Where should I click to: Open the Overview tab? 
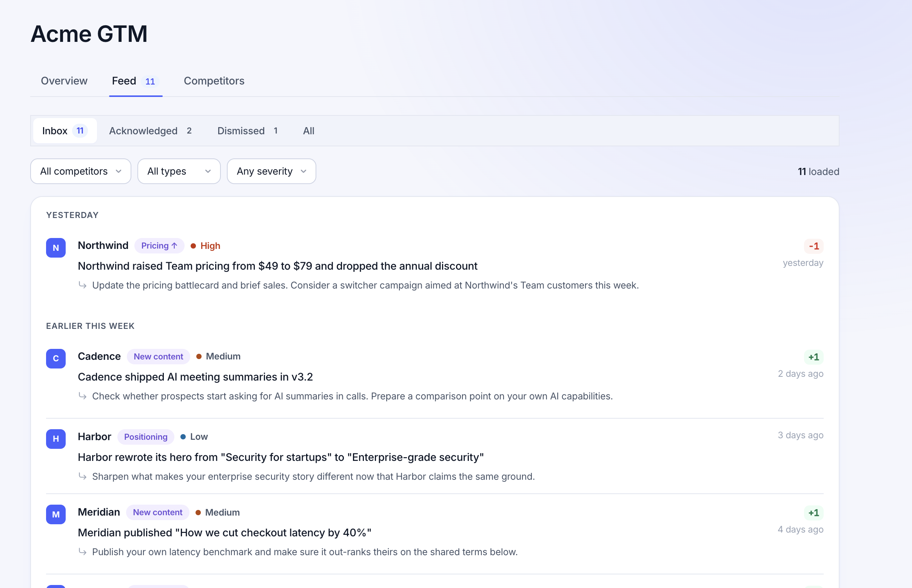64,81
